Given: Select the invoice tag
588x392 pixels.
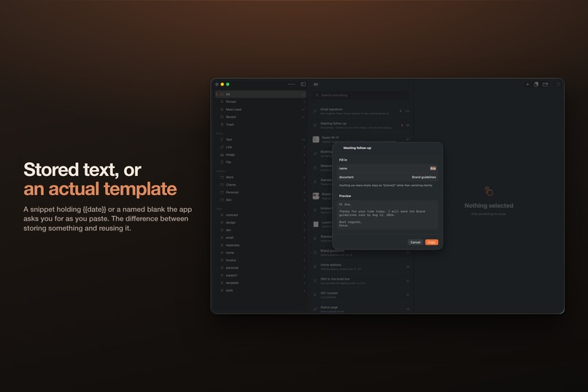Looking at the screenshot, I should coord(260,261).
